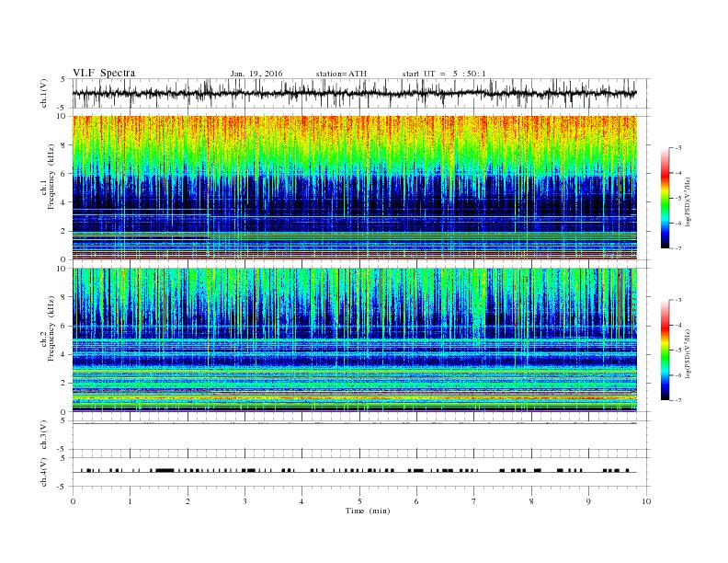Click the 'Time (min)' axis label
The height and width of the screenshot is (563, 728).
click(368, 511)
